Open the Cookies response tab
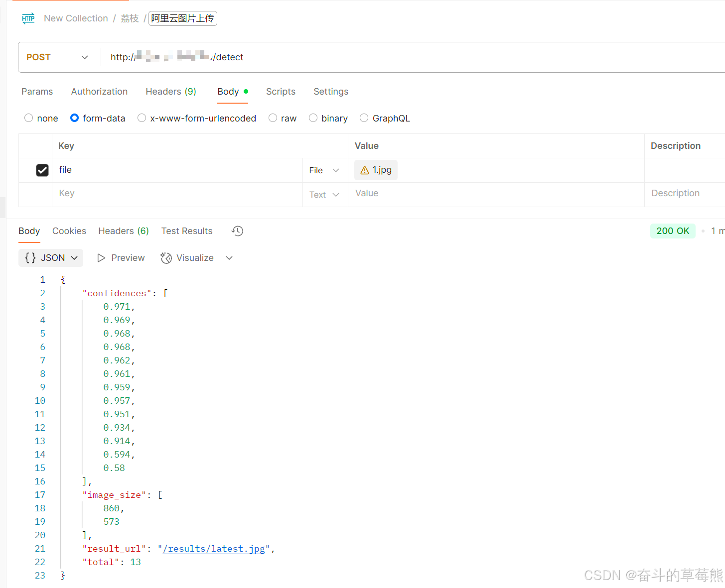The image size is (725, 588). tap(69, 231)
